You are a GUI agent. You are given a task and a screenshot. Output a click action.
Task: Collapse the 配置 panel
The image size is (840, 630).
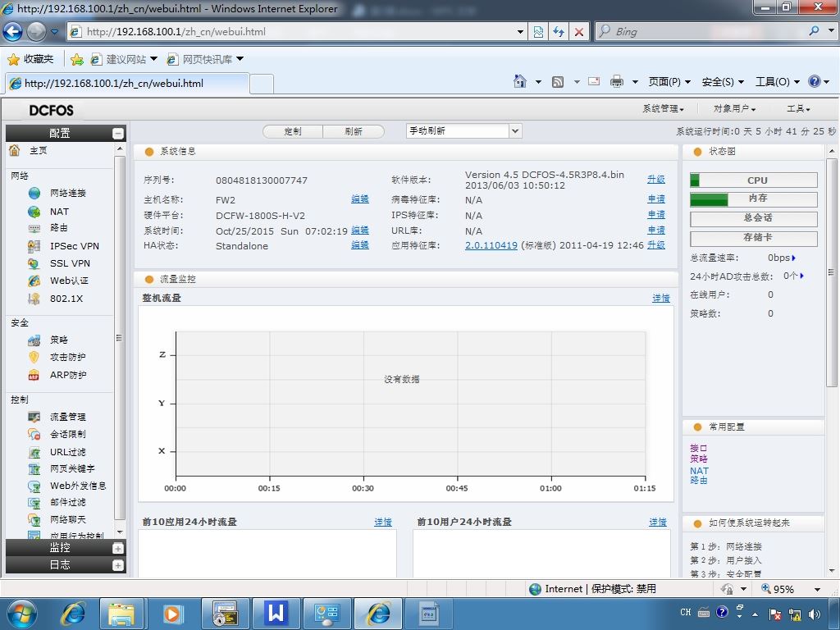[x=118, y=134]
